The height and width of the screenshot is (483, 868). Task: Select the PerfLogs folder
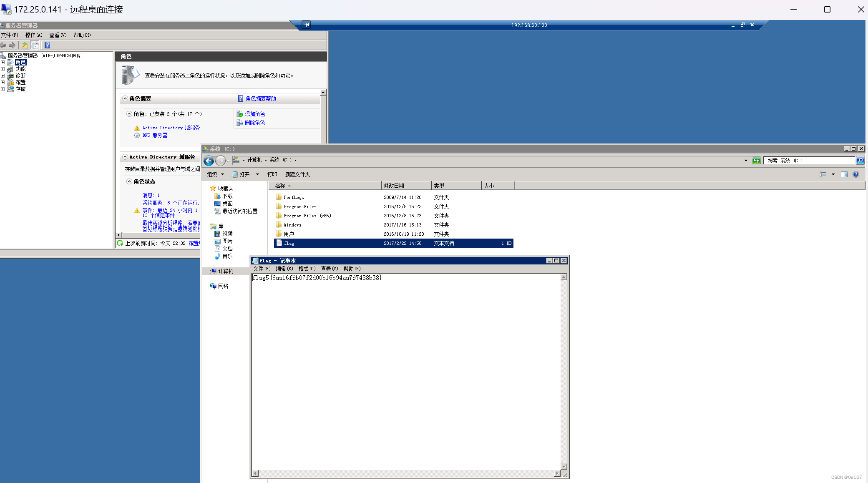pyautogui.click(x=294, y=197)
